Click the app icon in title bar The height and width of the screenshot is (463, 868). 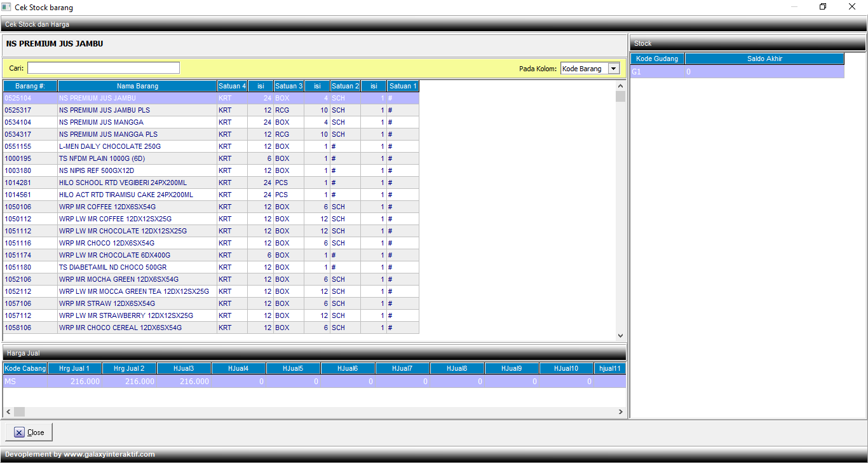(6, 8)
